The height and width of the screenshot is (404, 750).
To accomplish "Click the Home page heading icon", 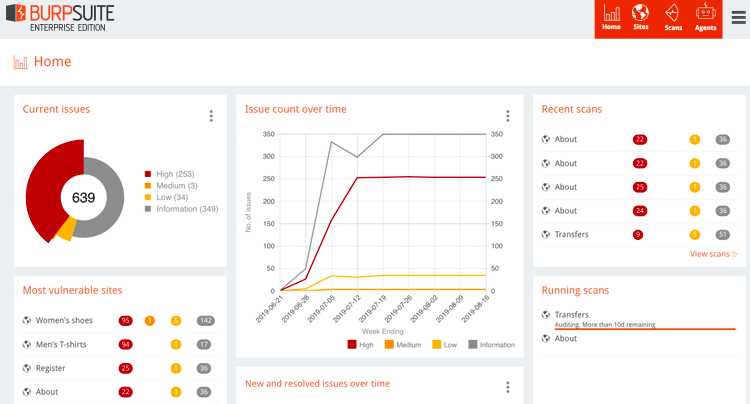I will tap(20, 62).
